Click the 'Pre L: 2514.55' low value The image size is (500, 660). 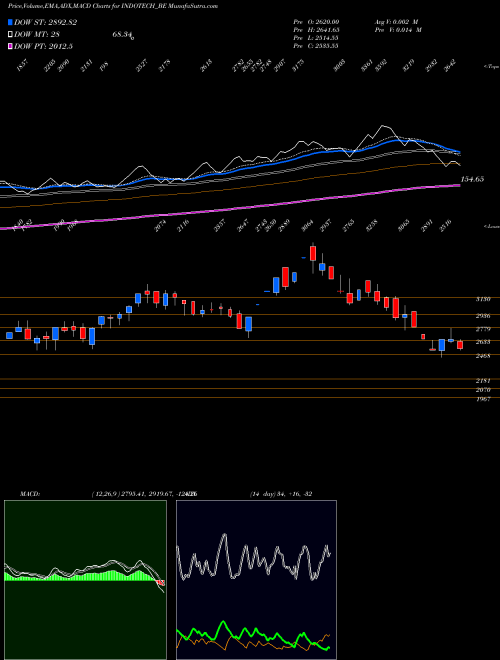click(x=316, y=38)
